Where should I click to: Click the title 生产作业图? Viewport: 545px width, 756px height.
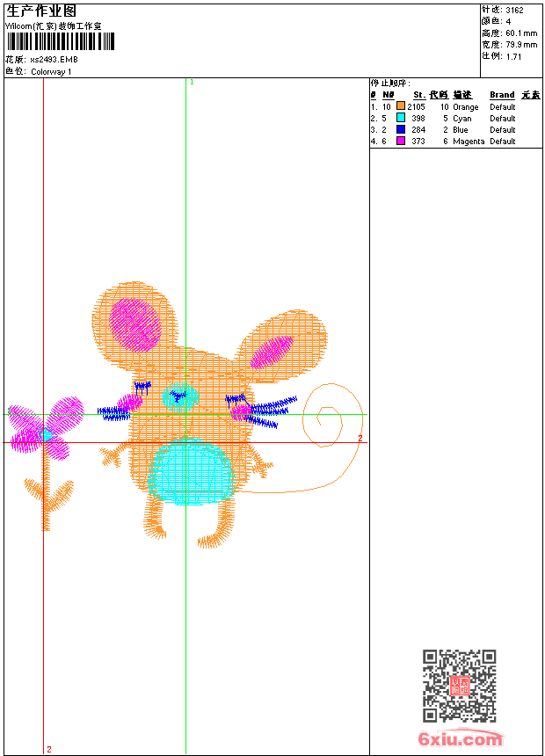[x=41, y=11]
